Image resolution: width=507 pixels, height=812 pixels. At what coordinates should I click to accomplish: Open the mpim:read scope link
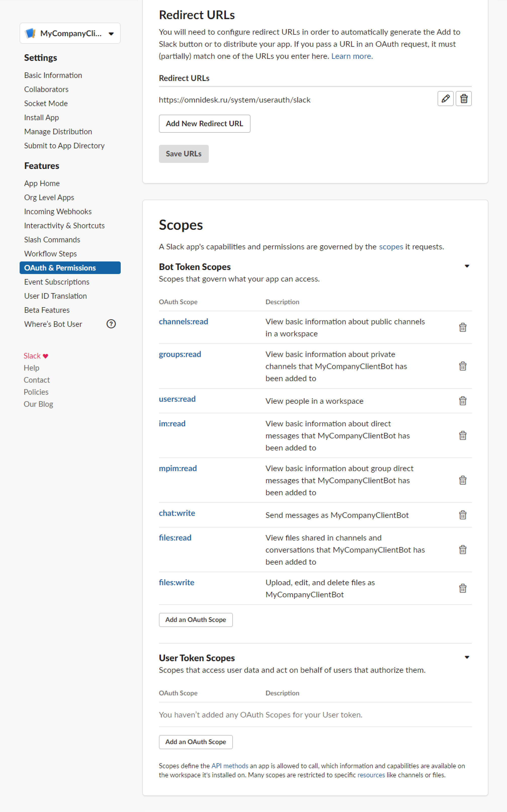pyautogui.click(x=178, y=468)
